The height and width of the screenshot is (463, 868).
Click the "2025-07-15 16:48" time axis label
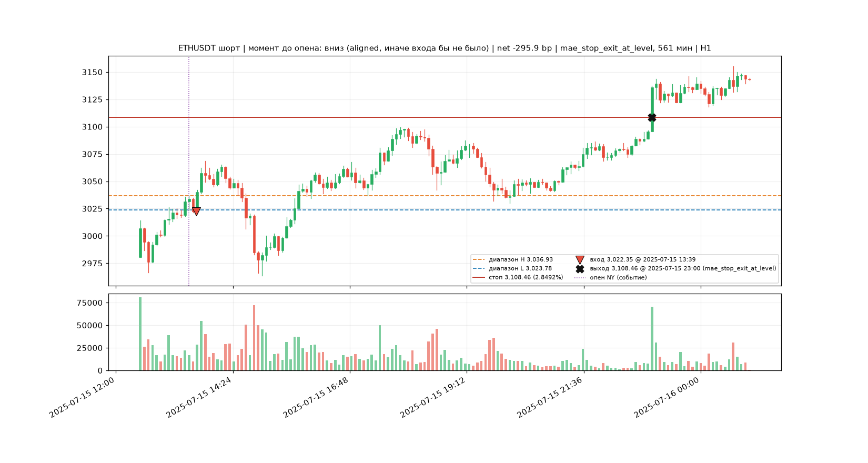pyautogui.click(x=316, y=398)
